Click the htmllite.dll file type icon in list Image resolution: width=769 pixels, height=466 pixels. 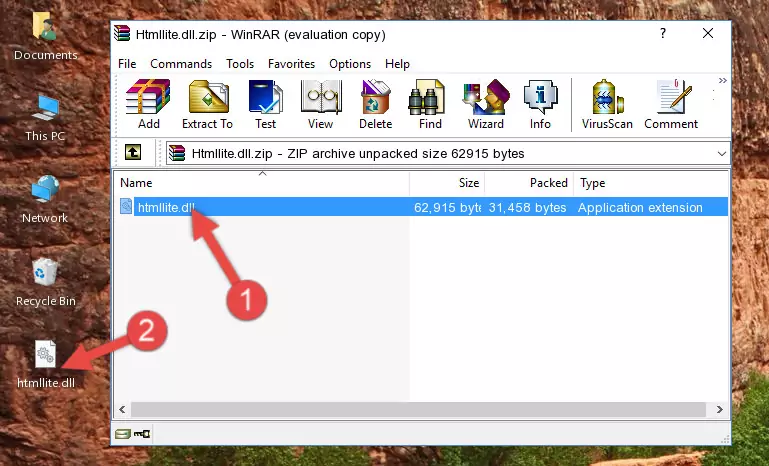pyautogui.click(x=126, y=207)
